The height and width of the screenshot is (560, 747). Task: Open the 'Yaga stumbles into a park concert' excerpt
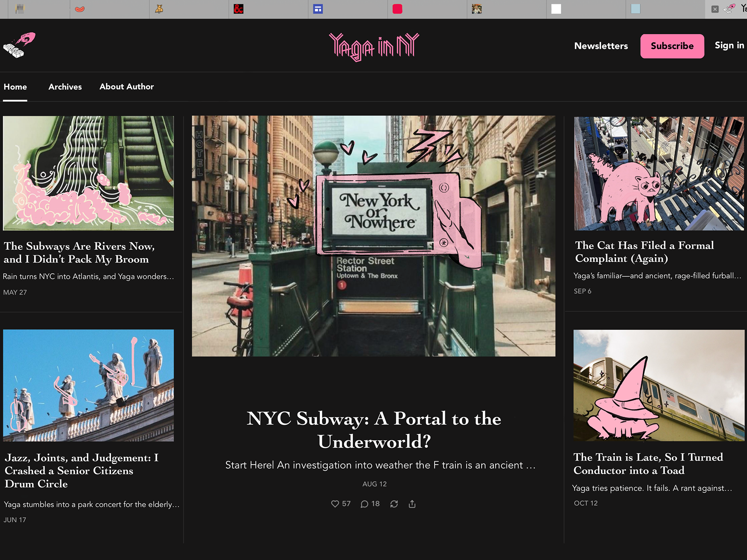(92, 504)
